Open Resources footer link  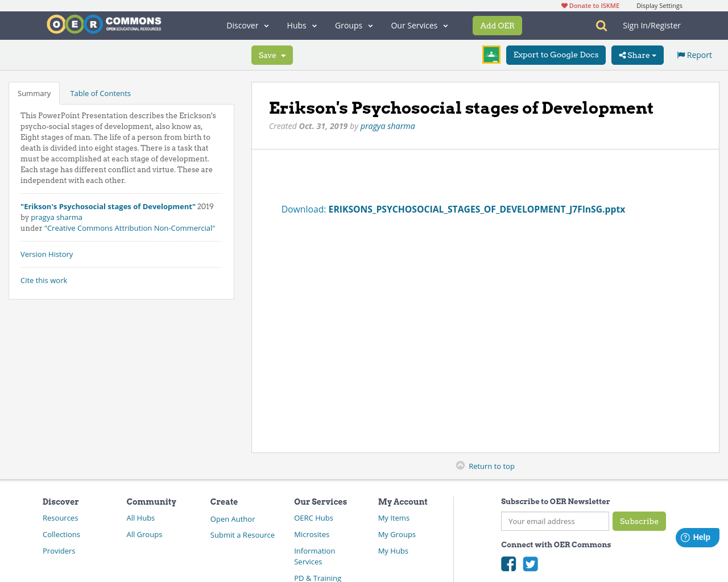[60, 518]
